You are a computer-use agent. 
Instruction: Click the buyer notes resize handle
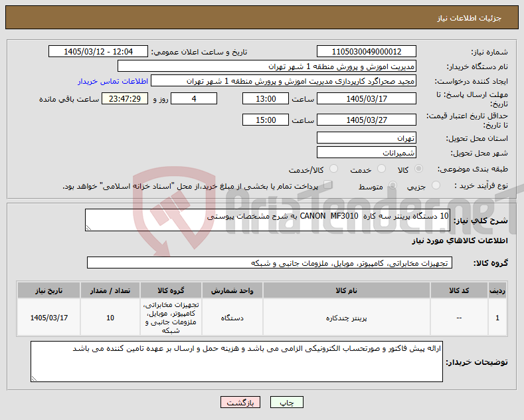(x=34, y=379)
